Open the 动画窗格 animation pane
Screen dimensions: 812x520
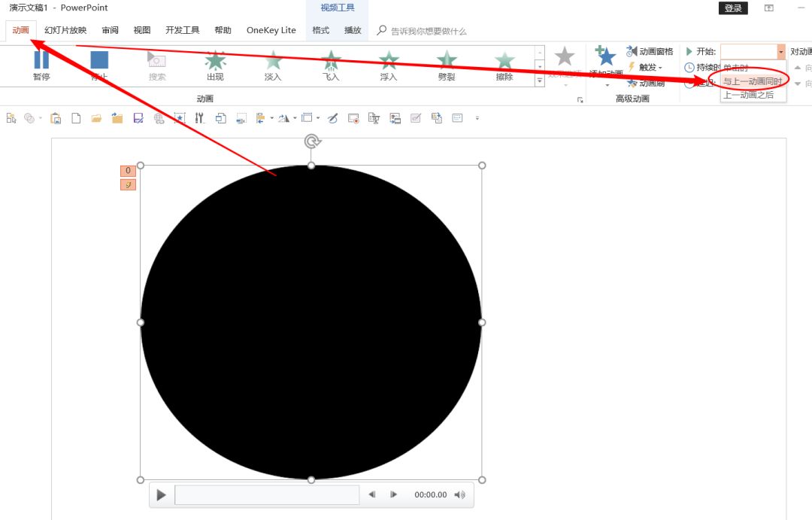pos(650,51)
